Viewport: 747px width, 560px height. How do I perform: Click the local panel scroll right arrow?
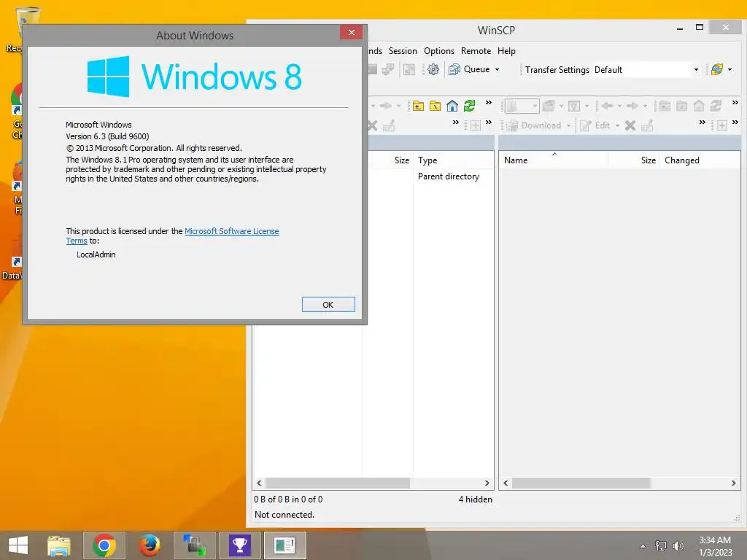pyautogui.click(x=487, y=483)
